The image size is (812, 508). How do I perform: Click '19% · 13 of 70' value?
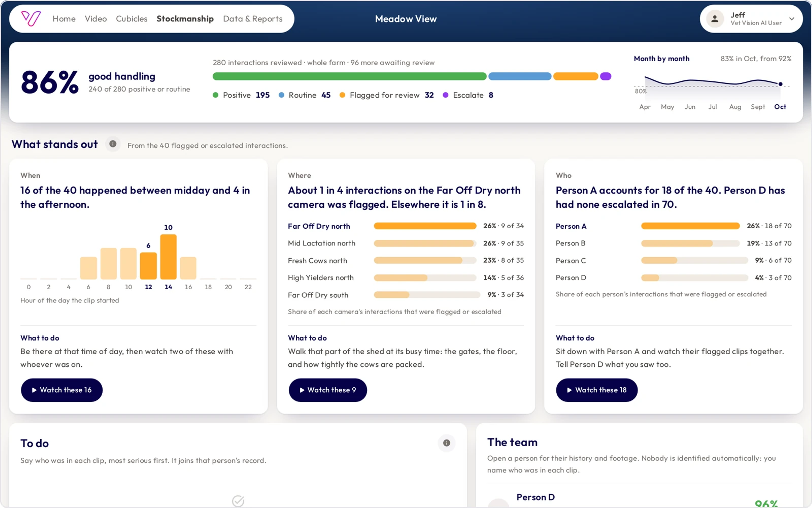pos(769,243)
